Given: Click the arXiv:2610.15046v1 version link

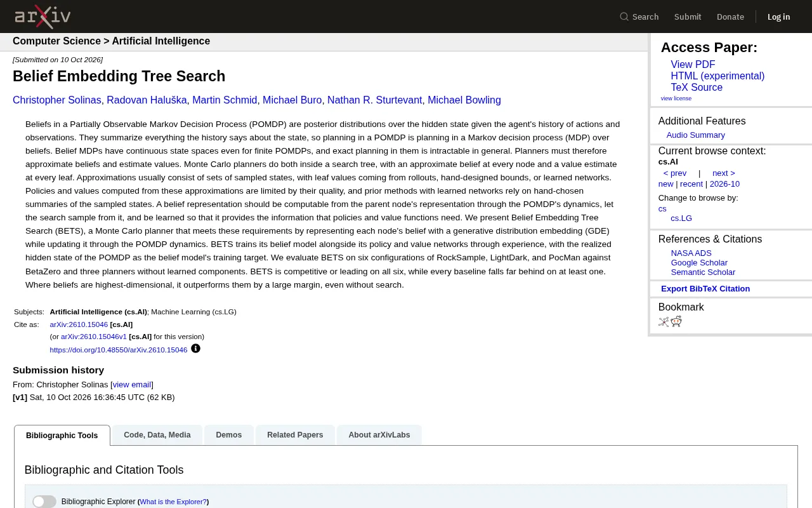Looking at the screenshot, I should click(x=94, y=337).
